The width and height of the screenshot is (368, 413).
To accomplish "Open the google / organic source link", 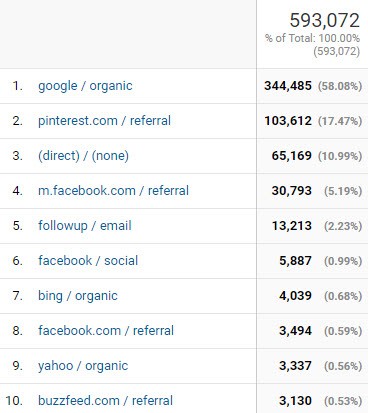I will click(x=85, y=86).
